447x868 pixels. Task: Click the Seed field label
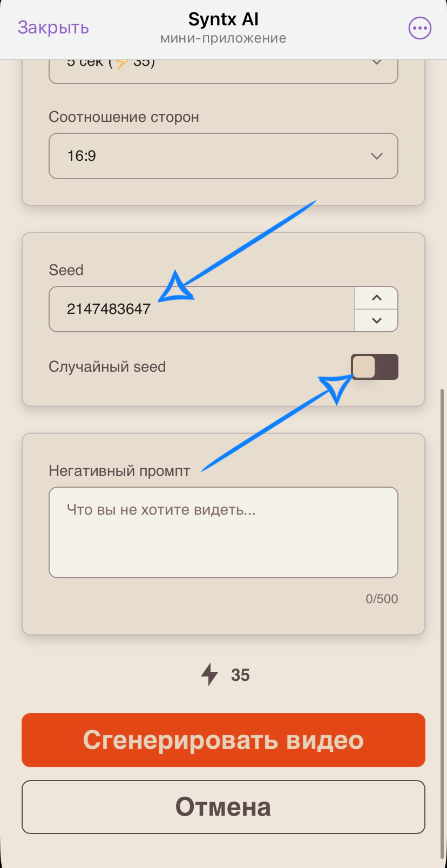coord(66,270)
